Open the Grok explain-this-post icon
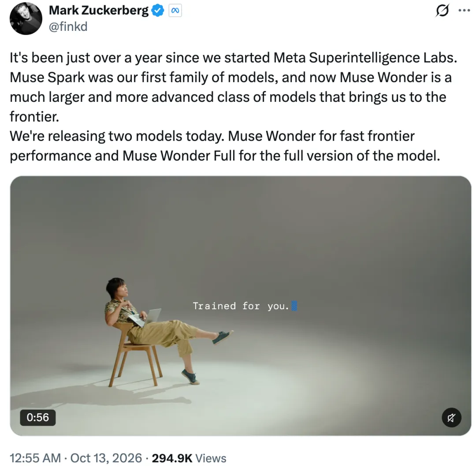Image resolution: width=476 pixels, height=472 pixels. (x=442, y=11)
